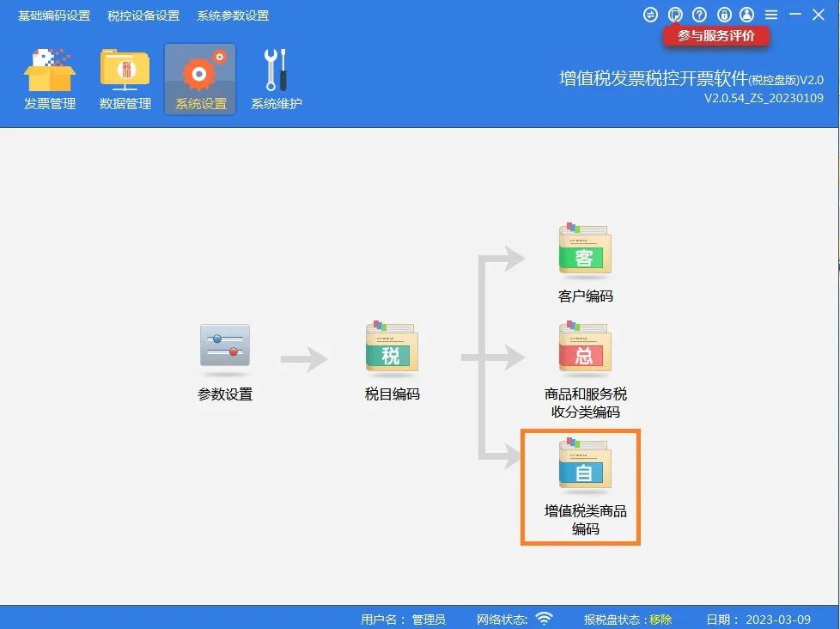Open the 基础编码设置 menu

54,15
